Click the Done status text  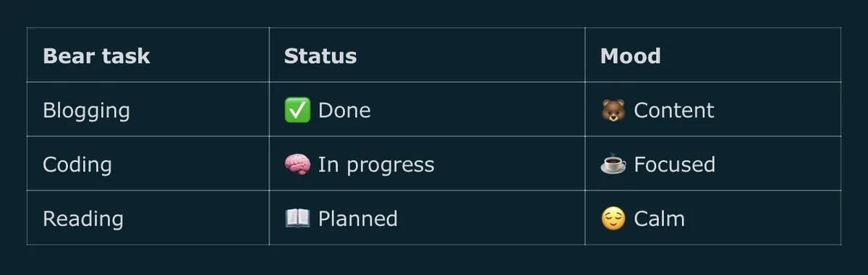tap(344, 110)
